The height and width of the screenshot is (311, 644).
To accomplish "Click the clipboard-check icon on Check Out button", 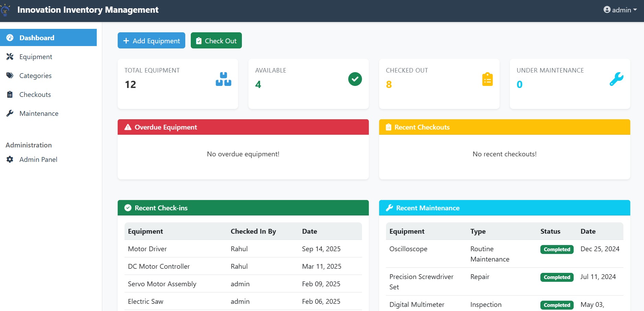I will [x=199, y=41].
